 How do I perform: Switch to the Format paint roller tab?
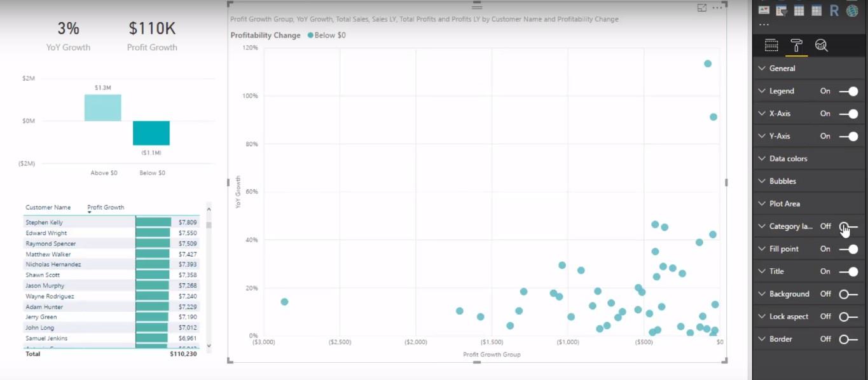tap(796, 45)
